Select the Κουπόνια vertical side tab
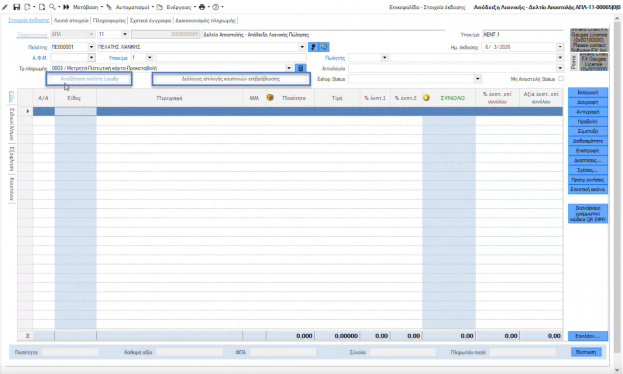 [x=12, y=189]
